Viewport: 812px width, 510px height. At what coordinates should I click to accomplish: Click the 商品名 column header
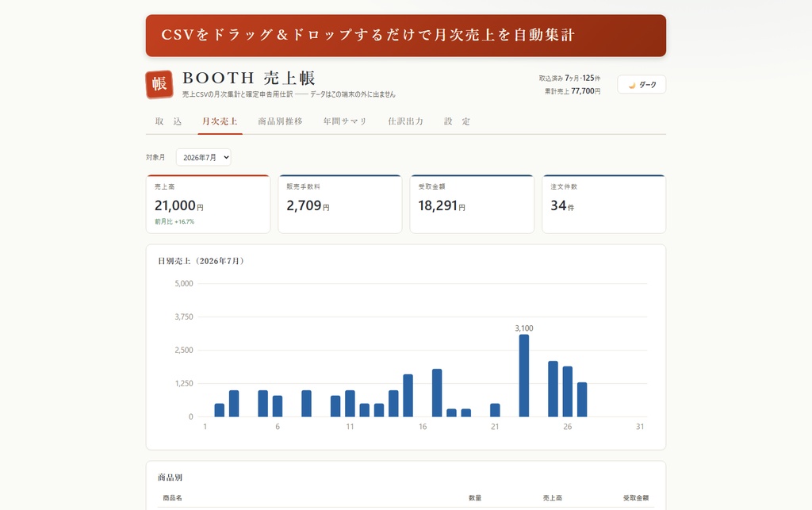pos(172,497)
